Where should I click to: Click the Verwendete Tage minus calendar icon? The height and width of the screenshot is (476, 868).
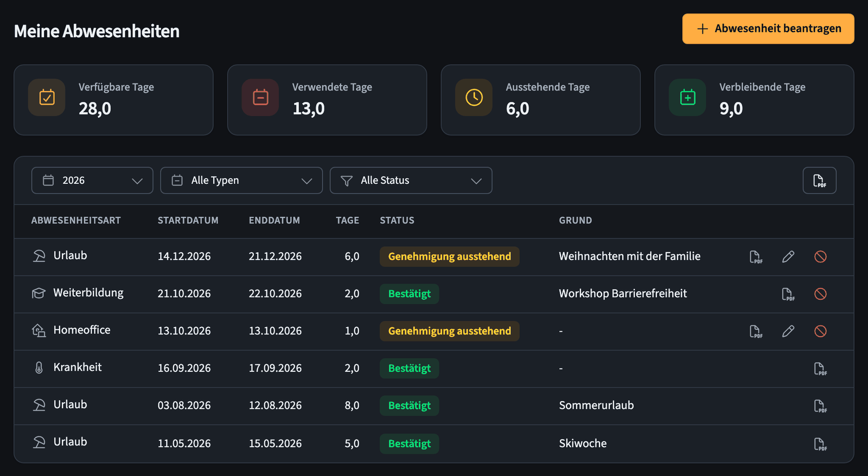pos(260,98)
